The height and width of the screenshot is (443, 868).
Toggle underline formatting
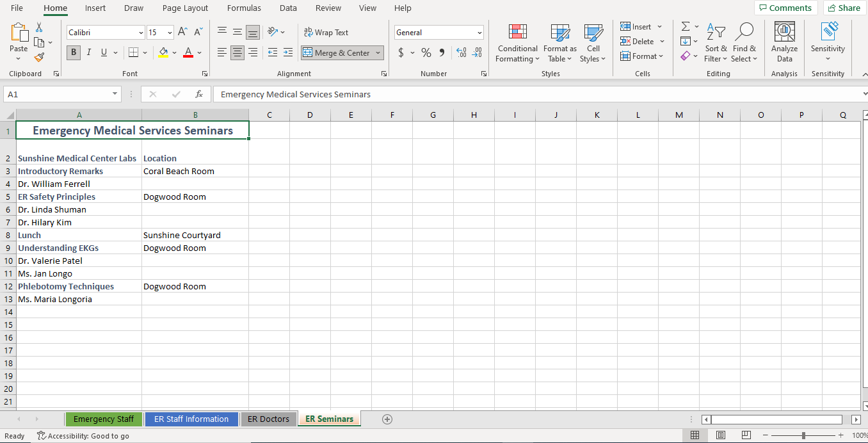click(102, 52)
